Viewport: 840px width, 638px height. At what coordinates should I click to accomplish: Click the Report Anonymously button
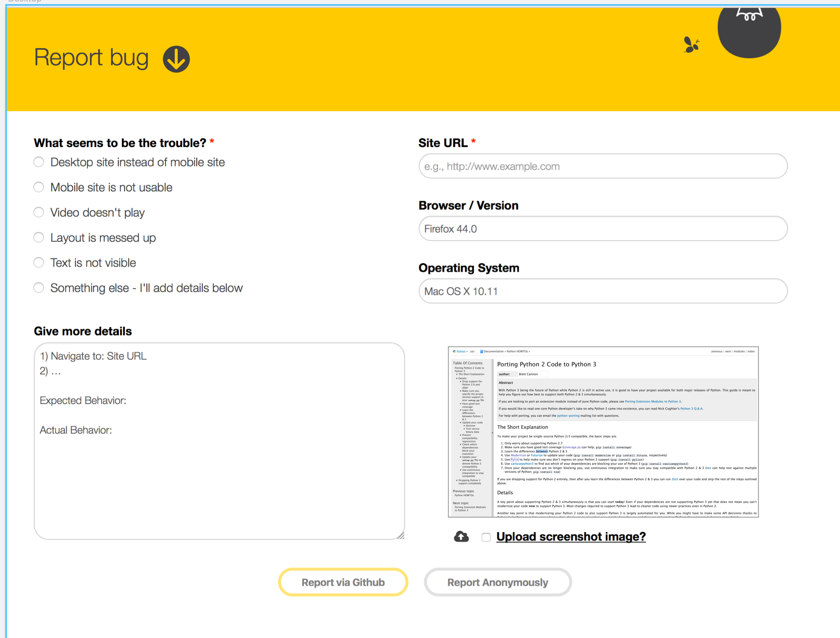point(498,582)
